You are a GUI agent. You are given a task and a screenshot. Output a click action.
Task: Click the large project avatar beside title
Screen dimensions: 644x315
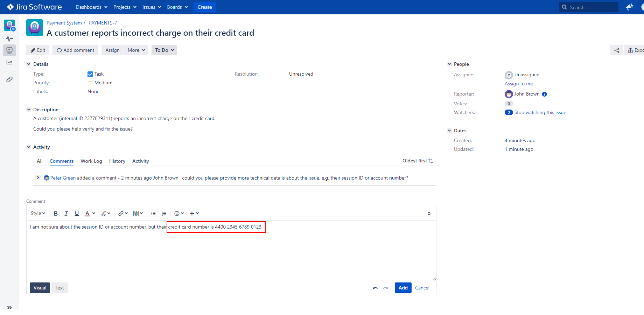pyautogui.click(x=35, y=28)
